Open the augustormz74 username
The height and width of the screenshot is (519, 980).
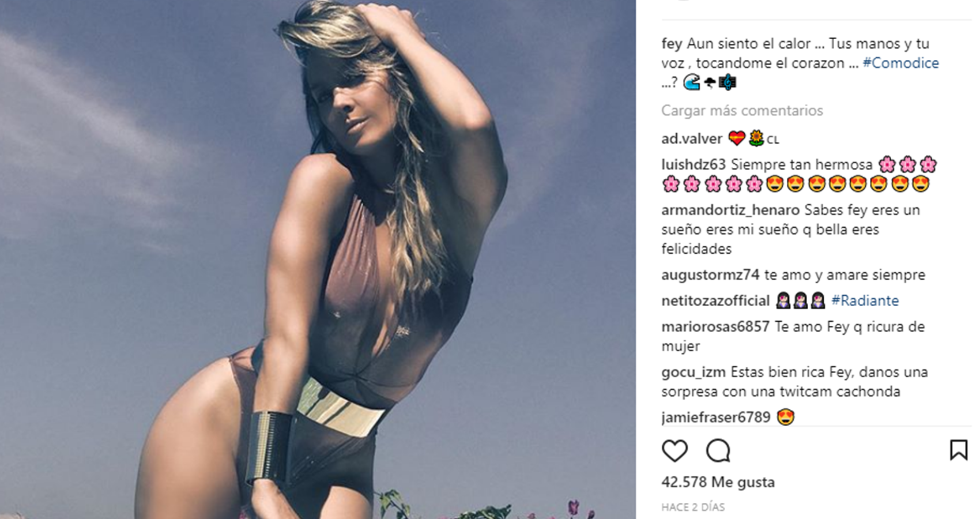point(710,275)
